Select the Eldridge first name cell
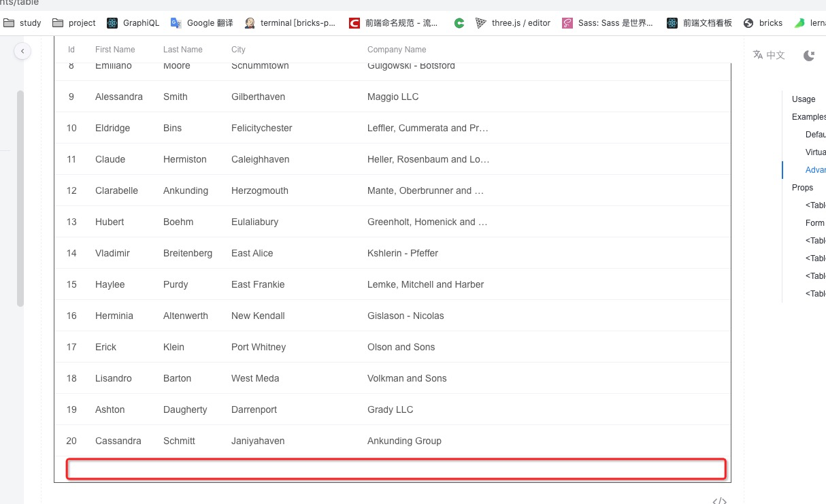This screenshot has height=504, width=826. (x=112, y=128)
